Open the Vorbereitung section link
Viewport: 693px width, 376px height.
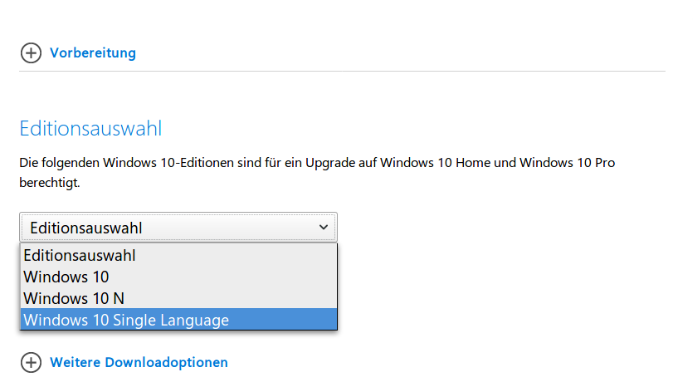93,53
